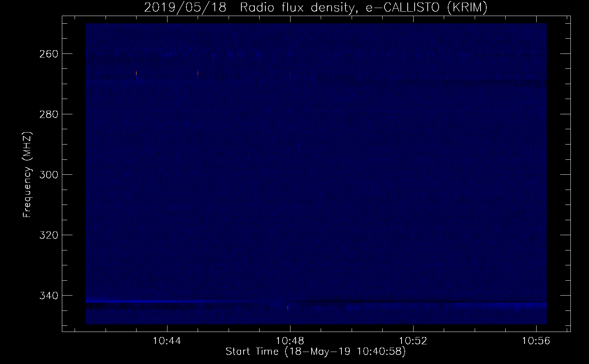Click the 'Frequency (MHZ)' axis label
This screenshot has height=364, width=589.
coord(27,175)
